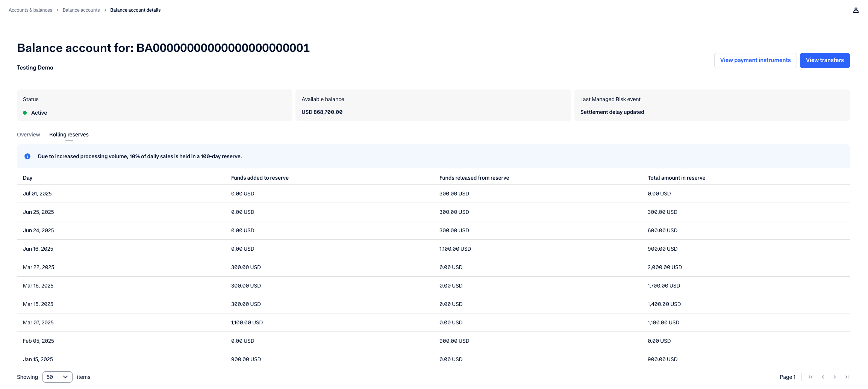This screenshot has height=389, width=868.
Task: Open the items per page dropdown
Action: [57, 377]
